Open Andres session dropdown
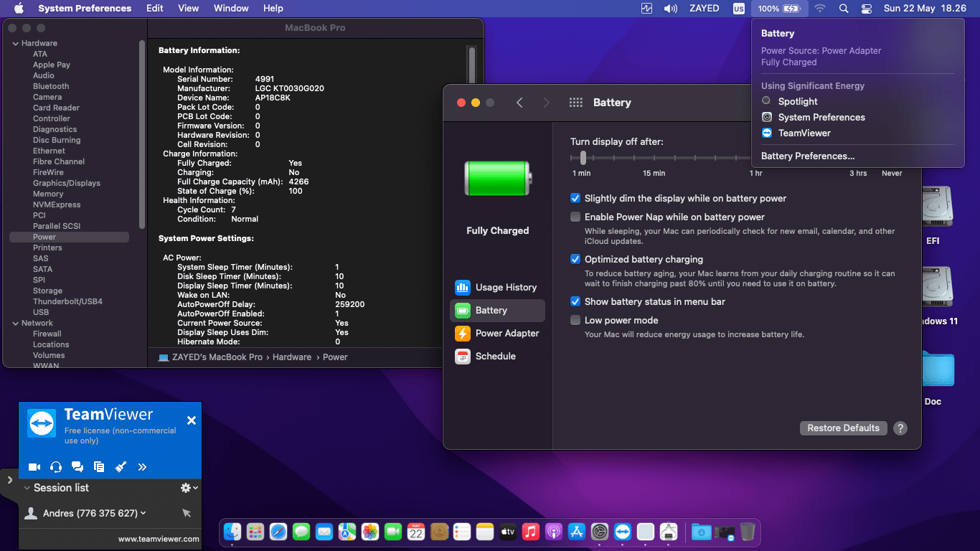This screenshot has height=551, width=980. 143,513
